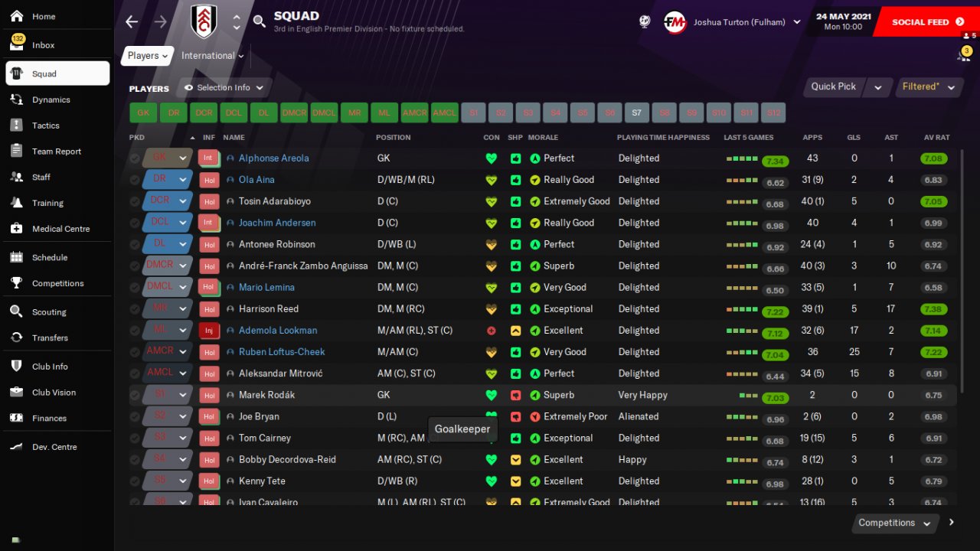980x551 pixels.
Task: Click Ademola Lookman's red injury icon
Action: click(x=492, y=331)
